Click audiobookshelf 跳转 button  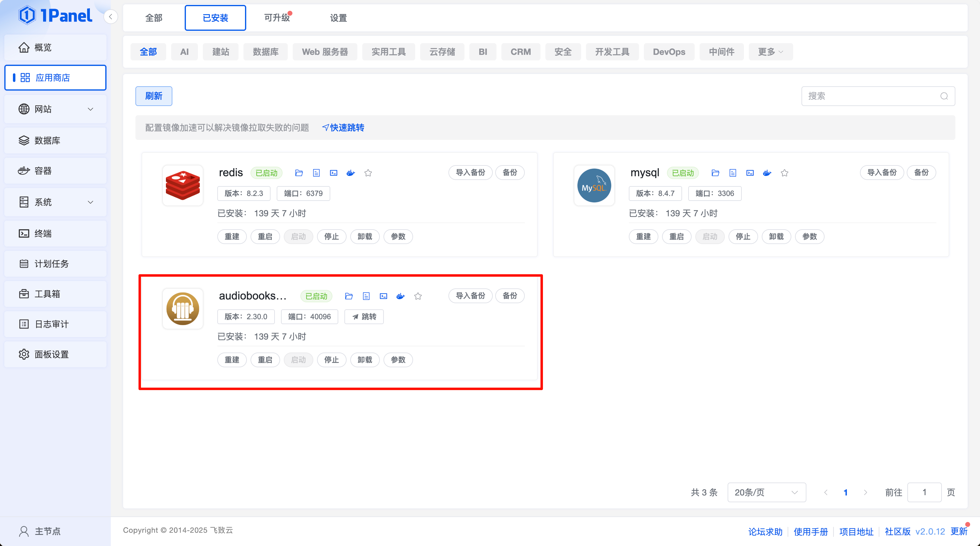tap(364, 317)
